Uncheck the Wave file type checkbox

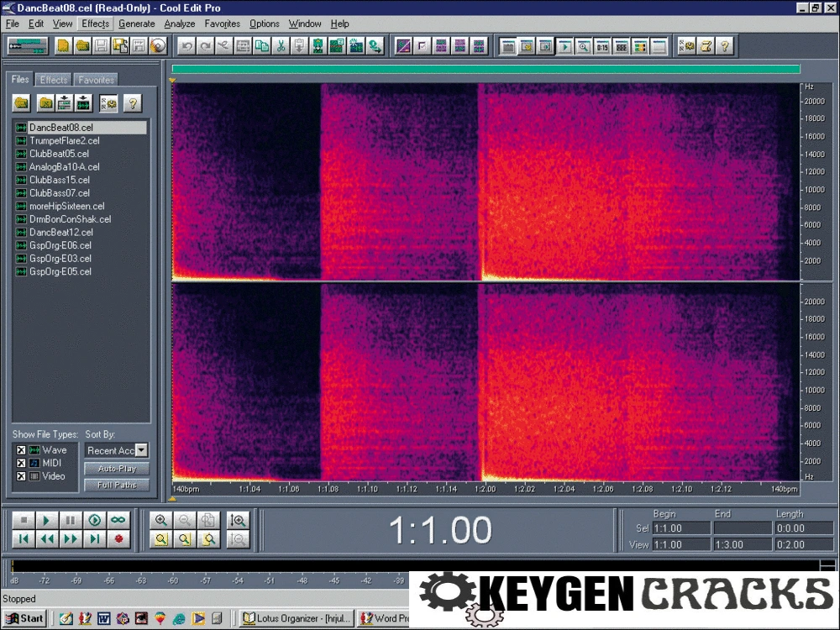(x=21, y=450)
